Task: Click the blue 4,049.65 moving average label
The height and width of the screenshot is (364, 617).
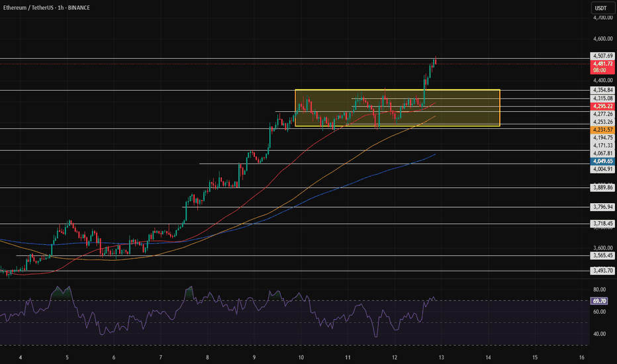Action: tap(602, 161)
